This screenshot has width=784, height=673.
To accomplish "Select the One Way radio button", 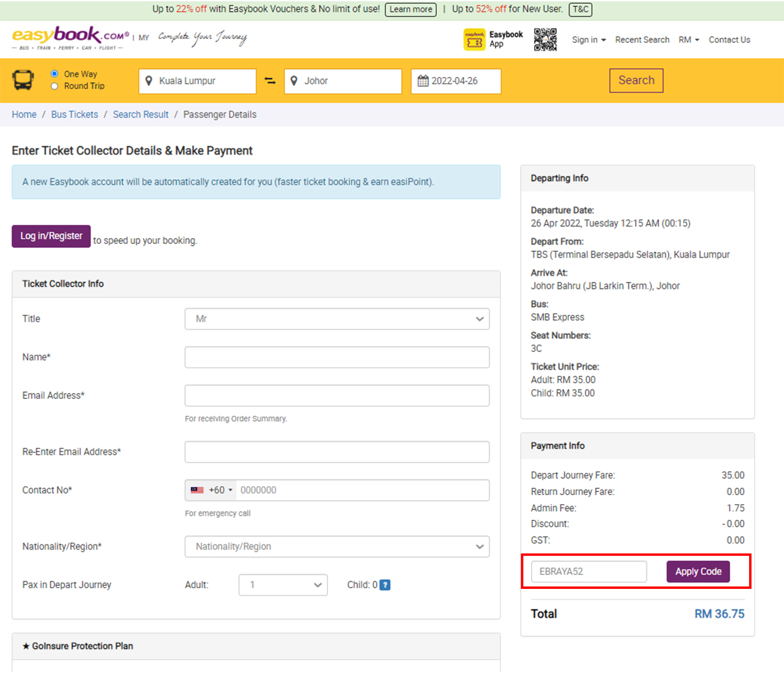I will click(55, 74).
